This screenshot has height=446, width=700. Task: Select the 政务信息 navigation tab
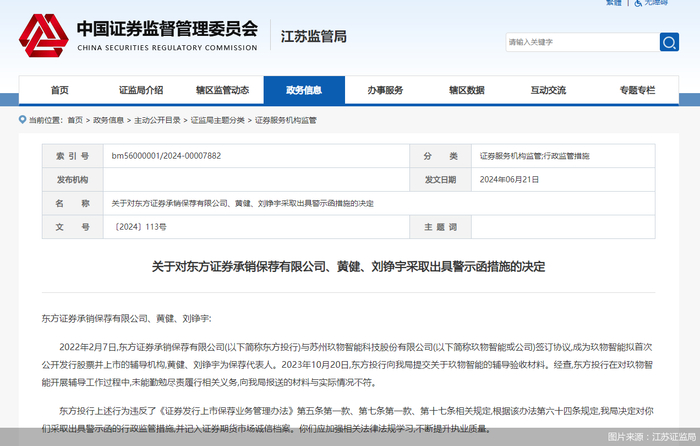point(304,90)
